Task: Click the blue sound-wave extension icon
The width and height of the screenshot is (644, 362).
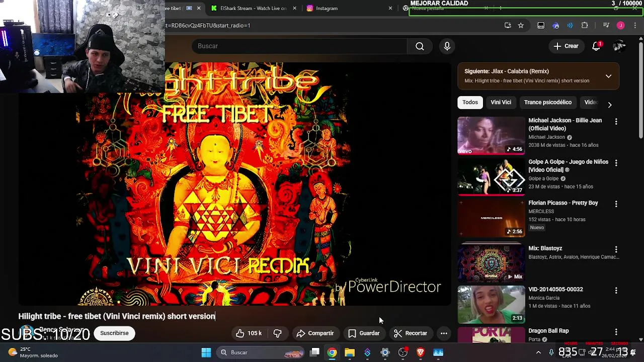Action: [x=570, y=26]
